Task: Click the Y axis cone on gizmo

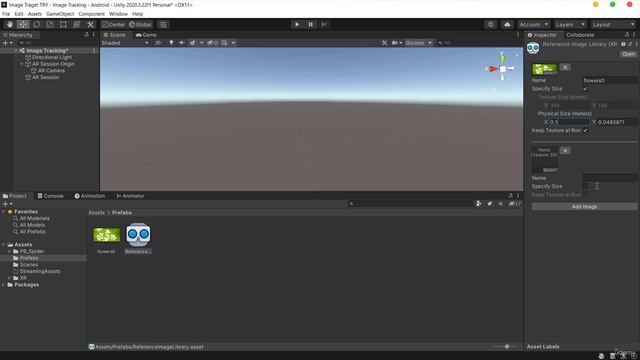Action: point(502,59)
